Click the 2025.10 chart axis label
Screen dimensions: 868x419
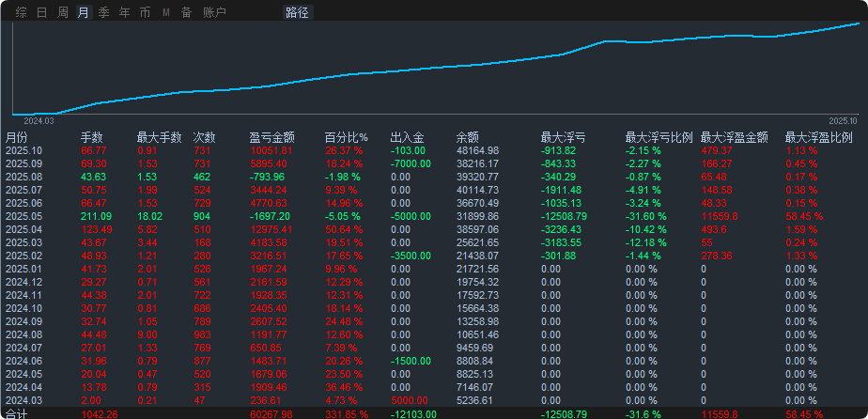843,120
